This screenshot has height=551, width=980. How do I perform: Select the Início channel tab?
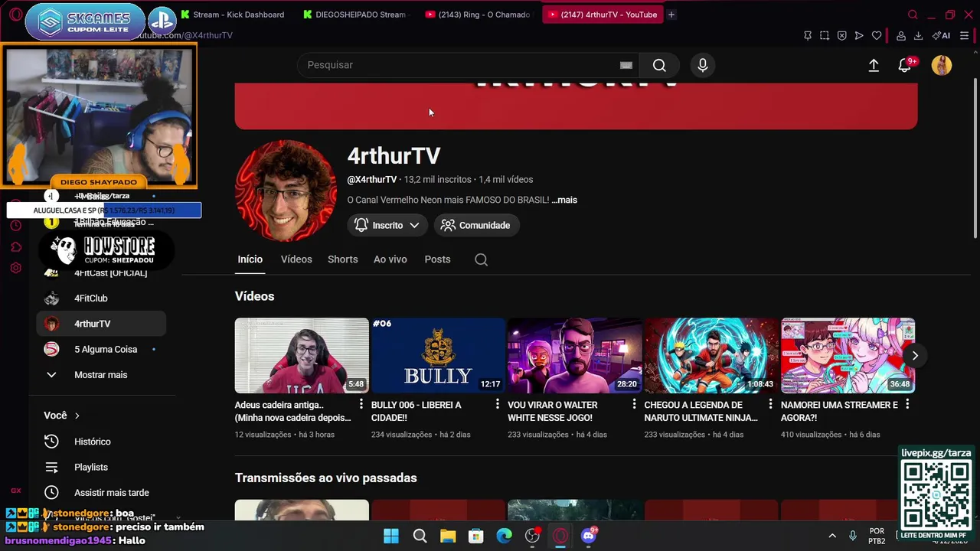[250, 259]
